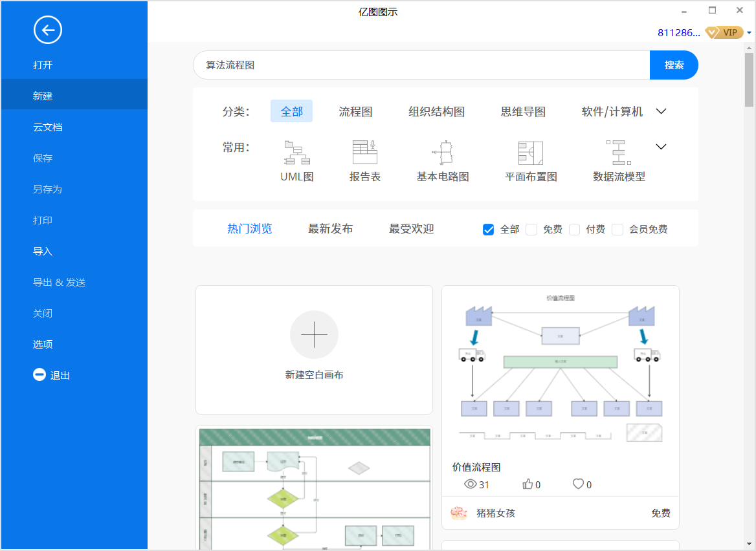756x551 pixels.
Task: Select the 思维导图 category
Action: [x=523, y=112]
